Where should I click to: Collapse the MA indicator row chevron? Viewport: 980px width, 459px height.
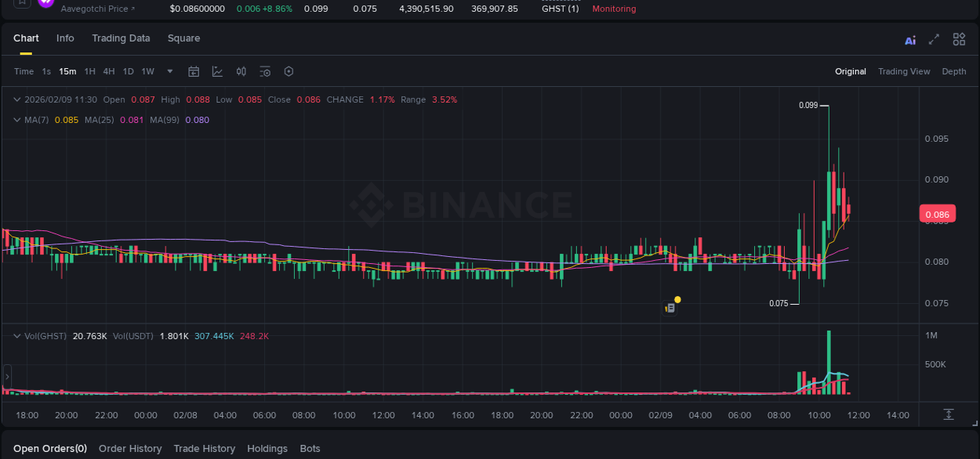(x=16, y=120)
